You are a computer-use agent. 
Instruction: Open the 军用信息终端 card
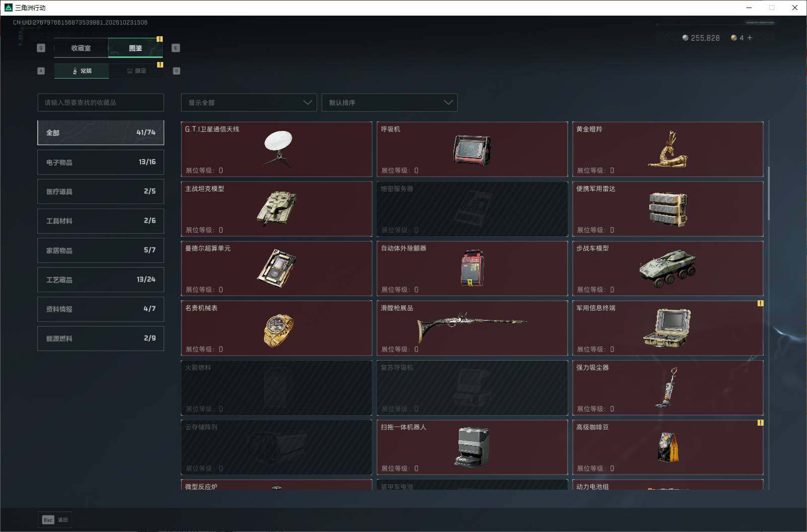(668, 328)
